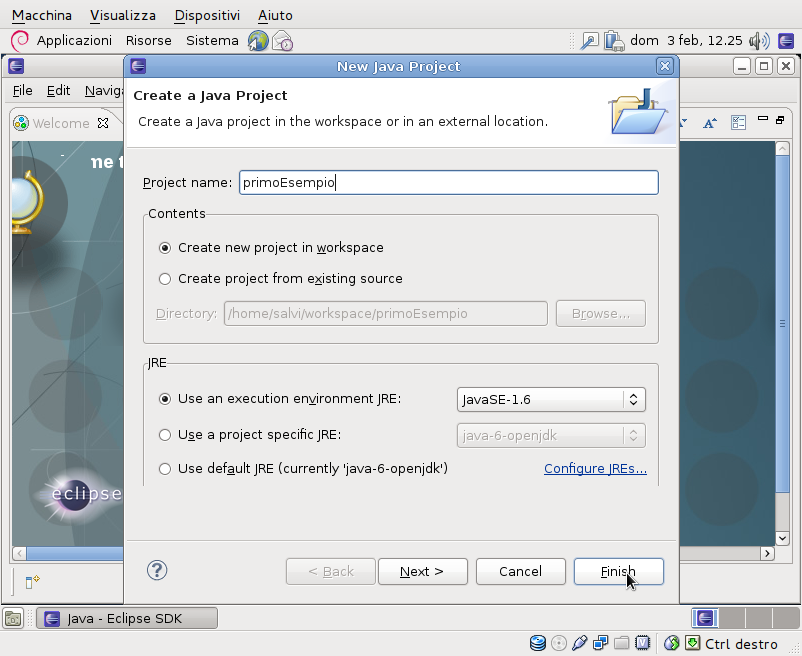Minimize the Welcome view panel

tap(763, 119)
